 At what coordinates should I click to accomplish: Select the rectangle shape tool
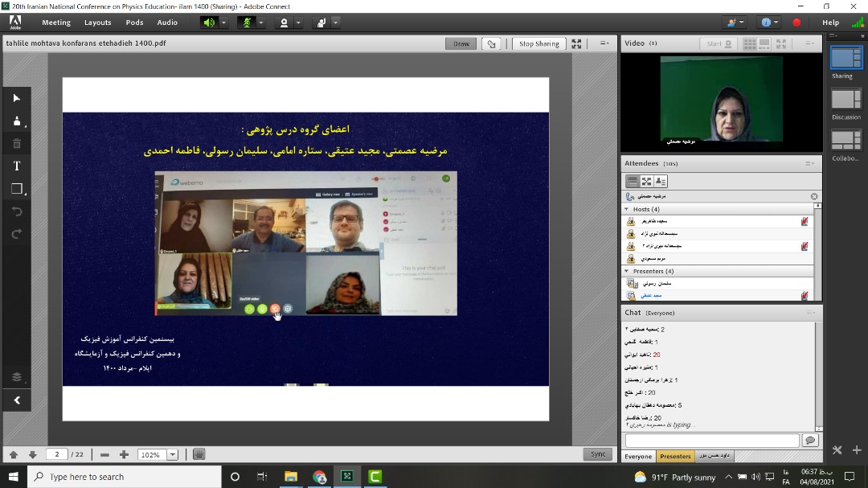17,189
